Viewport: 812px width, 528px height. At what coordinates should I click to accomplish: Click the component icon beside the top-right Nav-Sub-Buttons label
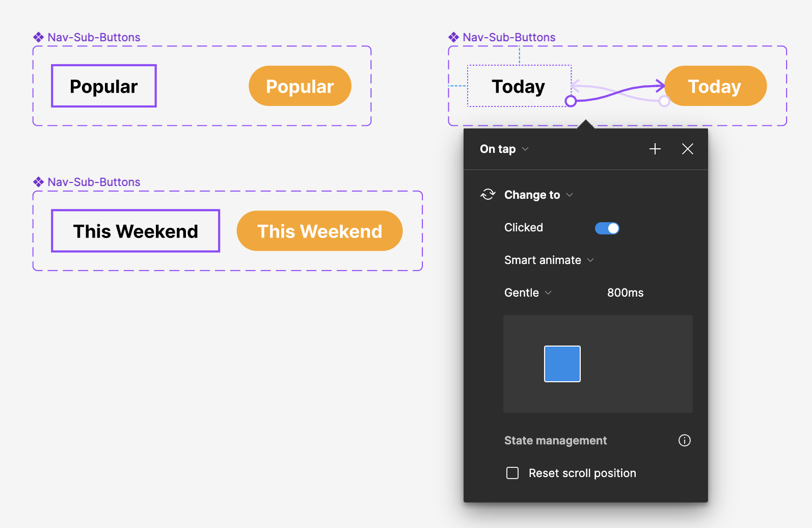(453, 37)
